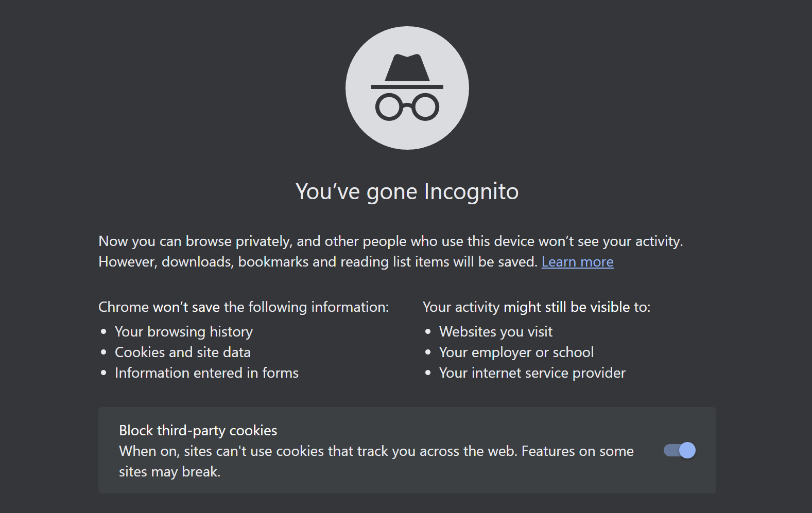812x513 pixels.
Task: Turn off the Block third-party cookies switch
Action: [680, 450]
